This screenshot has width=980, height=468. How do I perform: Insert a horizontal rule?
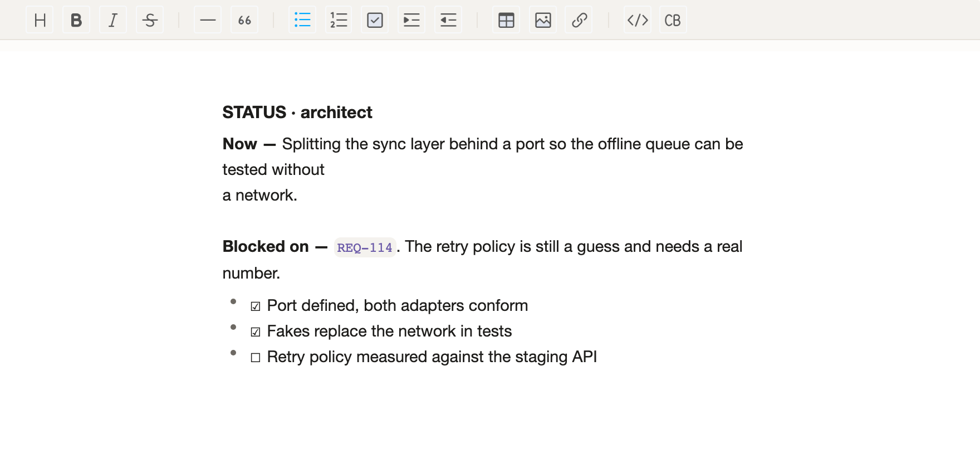pyautogui.click(x=208, y=20)
